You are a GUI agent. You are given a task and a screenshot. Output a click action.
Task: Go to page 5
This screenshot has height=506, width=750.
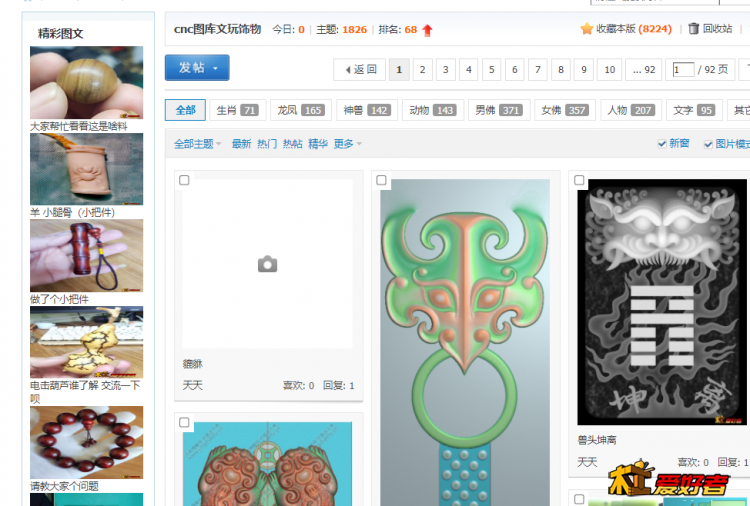[492, 70]
